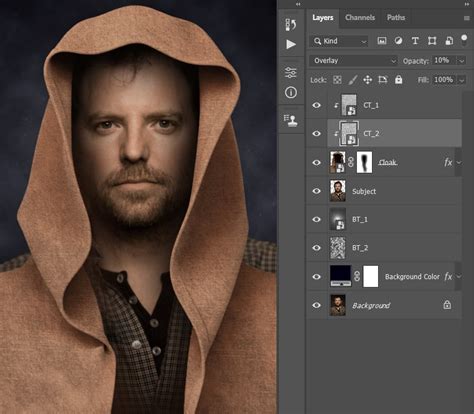Viewport: 474px width, 414px height.
Task: Select the Cloak layer name
Action: pos(388,162)
